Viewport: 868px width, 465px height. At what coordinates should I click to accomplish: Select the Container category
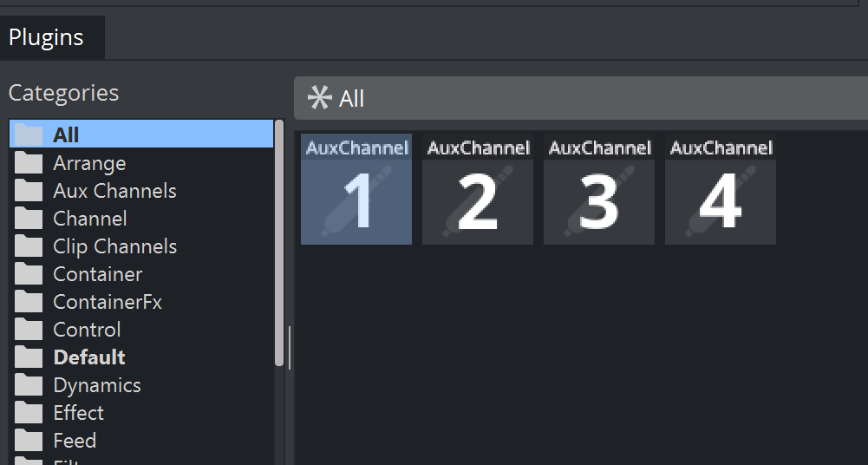tap(97, 274)
